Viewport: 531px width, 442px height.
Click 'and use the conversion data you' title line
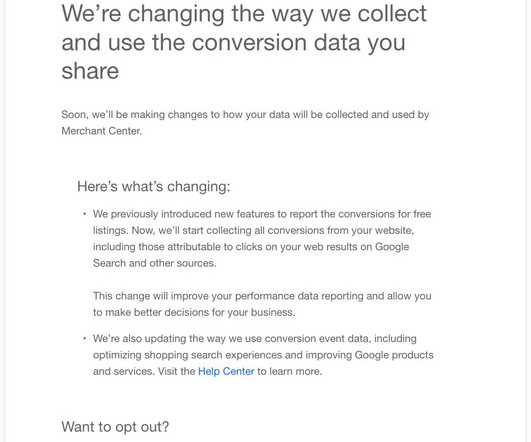(233, 43)
